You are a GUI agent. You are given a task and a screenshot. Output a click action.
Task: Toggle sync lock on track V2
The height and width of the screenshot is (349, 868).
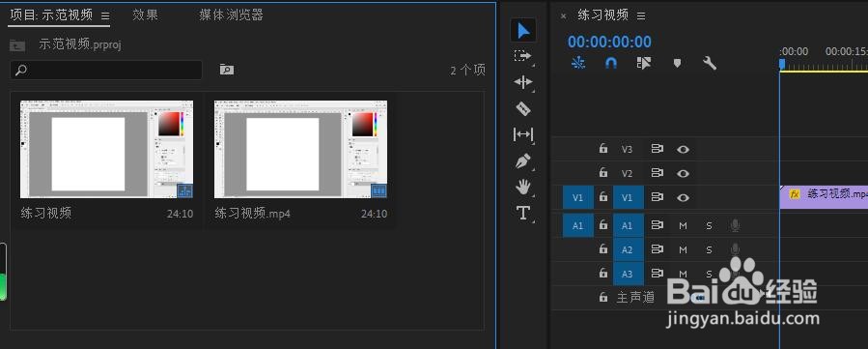(x=658, y=173)
